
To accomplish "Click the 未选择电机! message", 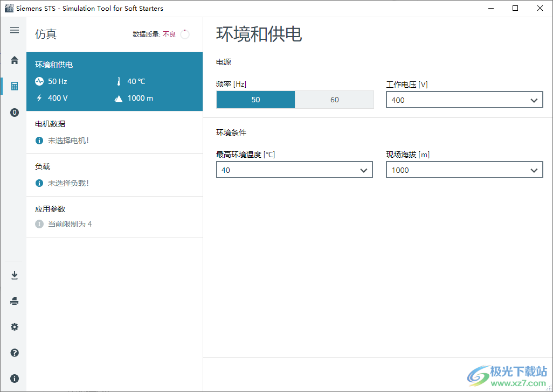I will tap(68, 141).
